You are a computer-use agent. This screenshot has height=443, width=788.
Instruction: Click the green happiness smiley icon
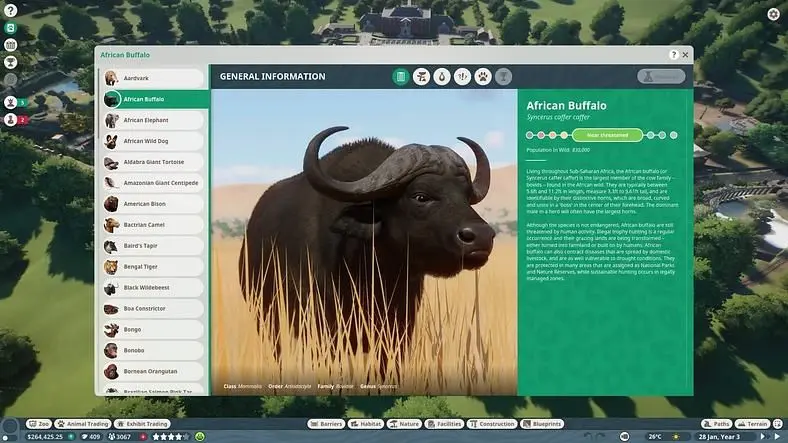pos(200,436)
